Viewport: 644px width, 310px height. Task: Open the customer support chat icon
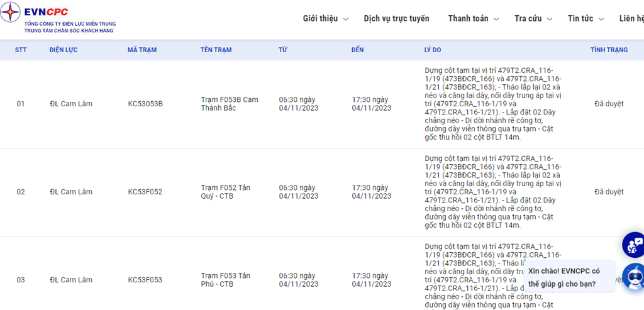[635, 245]
